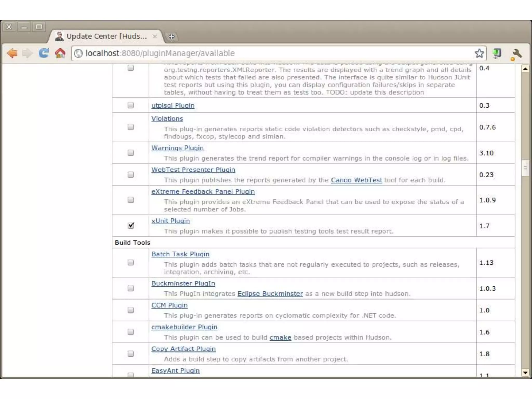This screenshot has width=532, height=399.
Task: Click the browser back arrow
Action: tap(12, 53)
